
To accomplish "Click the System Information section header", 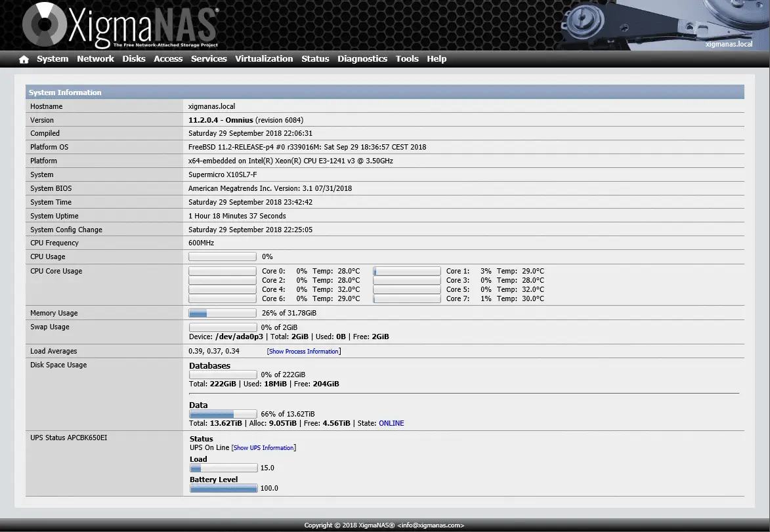I will 385,92.
